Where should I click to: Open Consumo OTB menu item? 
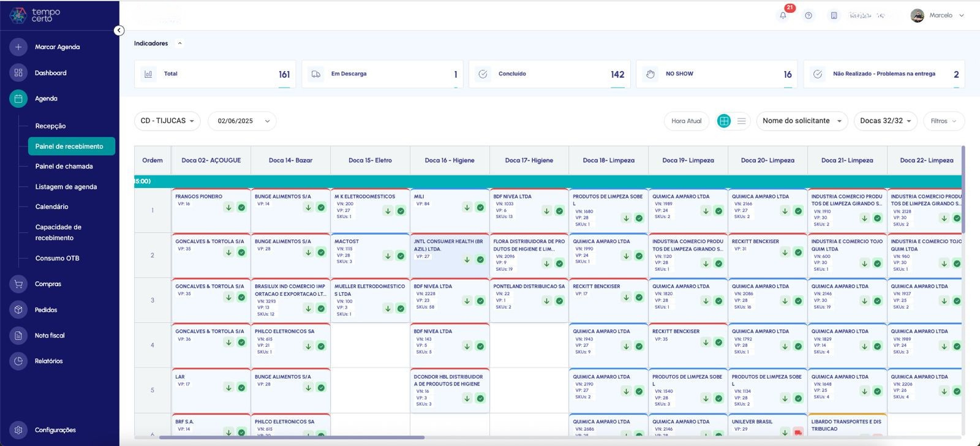[x=57, y=259]
